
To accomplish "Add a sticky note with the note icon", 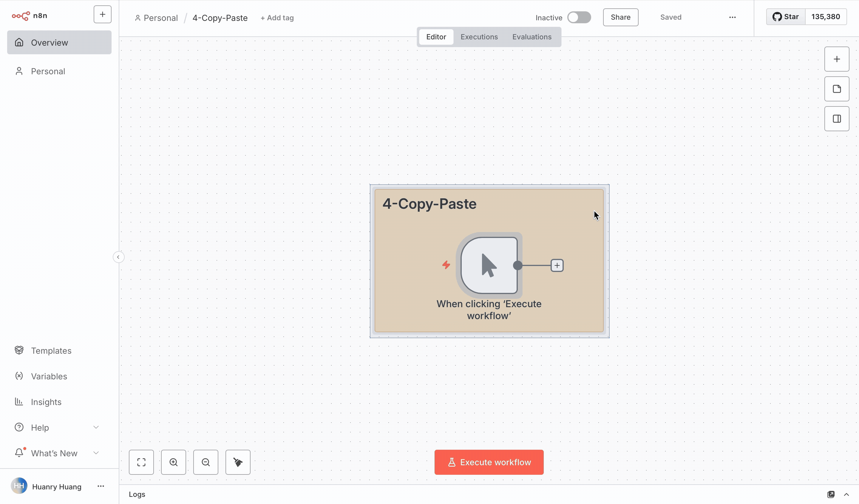I will pyautogui.click(x=837, y=89).
